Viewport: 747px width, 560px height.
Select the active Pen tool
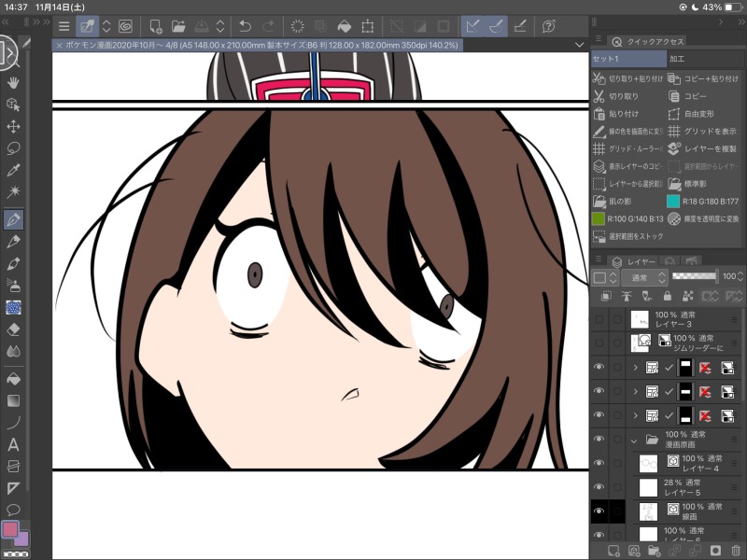pos(13,219)
